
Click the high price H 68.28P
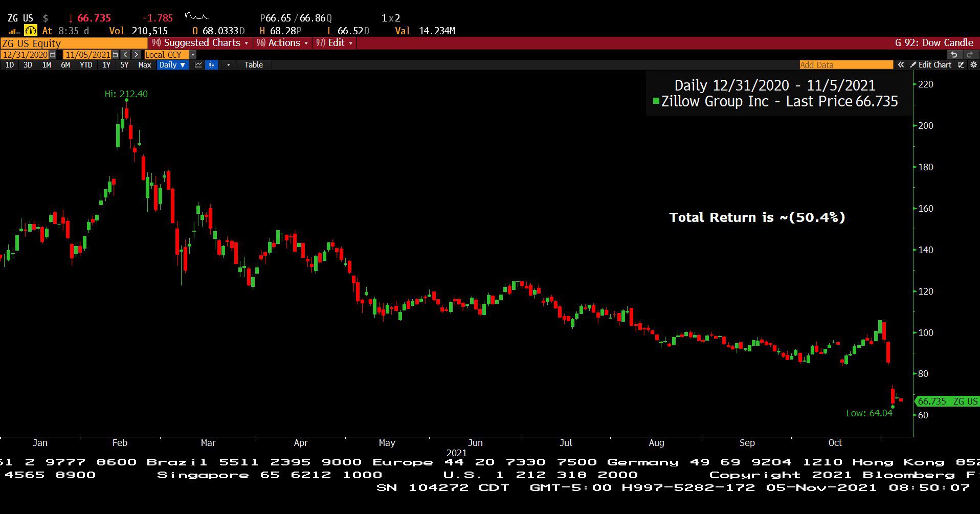click(x=281, y=31)
